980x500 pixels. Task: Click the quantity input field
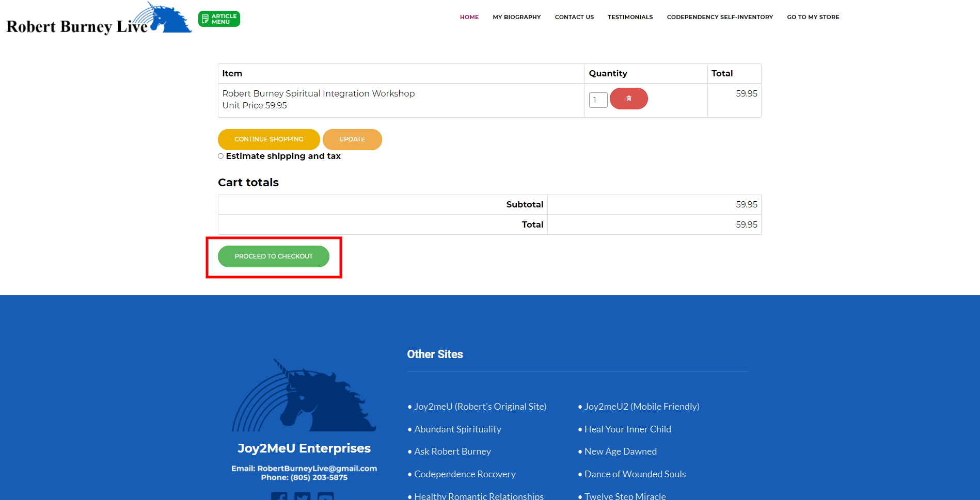[598, 100]
